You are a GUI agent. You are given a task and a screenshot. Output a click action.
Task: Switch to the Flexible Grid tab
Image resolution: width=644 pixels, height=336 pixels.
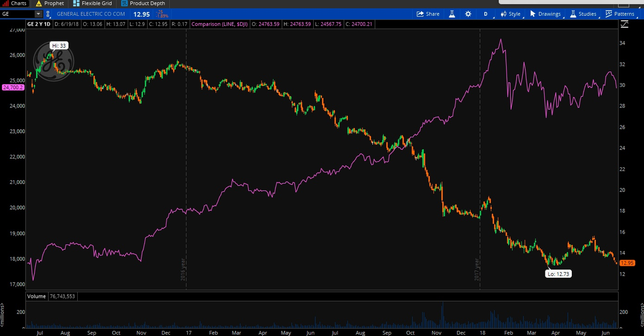click(x=92, y=3)
